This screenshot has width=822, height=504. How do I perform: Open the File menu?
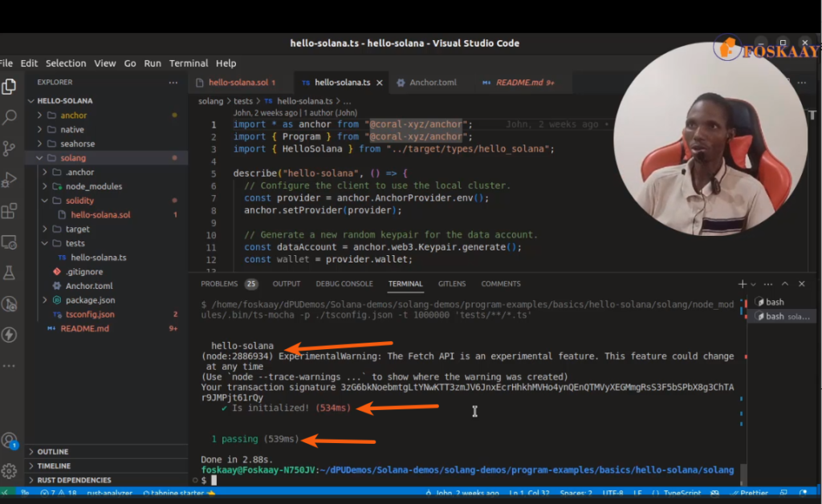pyautogui.click(x=6, y=63)
